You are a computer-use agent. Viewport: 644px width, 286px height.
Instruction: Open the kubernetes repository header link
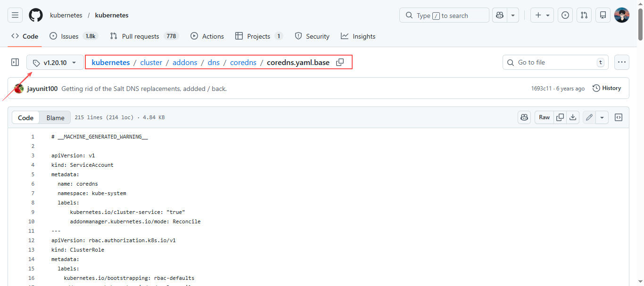click(x=112, y=15)
